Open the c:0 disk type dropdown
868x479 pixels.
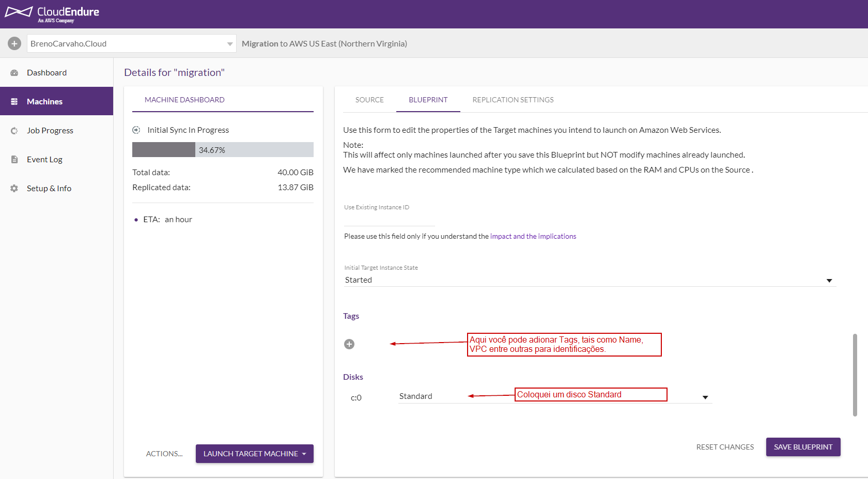point(705,397)
